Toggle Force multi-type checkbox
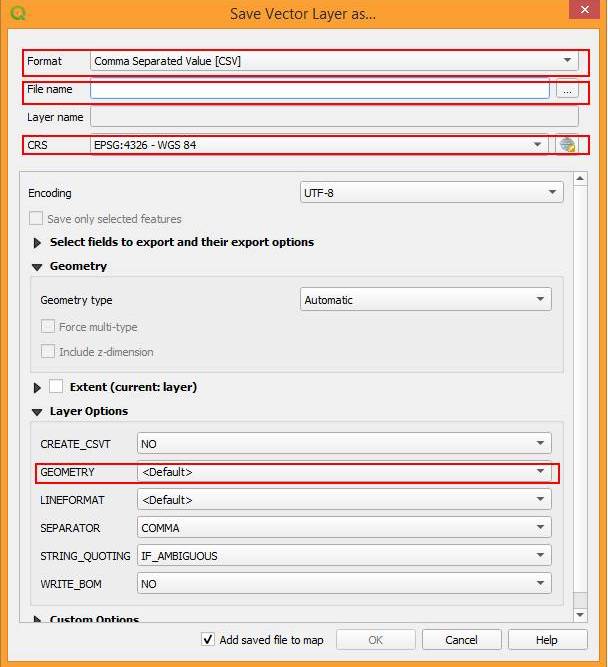Image resolution: width=608 pixels, height=667 pixels. [x=48, y=326]
